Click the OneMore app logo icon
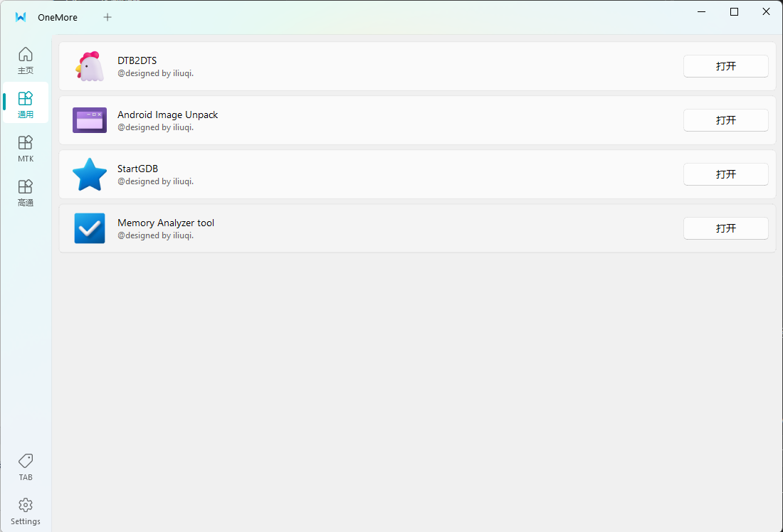Image resolution: width=783 pixels, height=532 pixels. (x=21, y=17)
